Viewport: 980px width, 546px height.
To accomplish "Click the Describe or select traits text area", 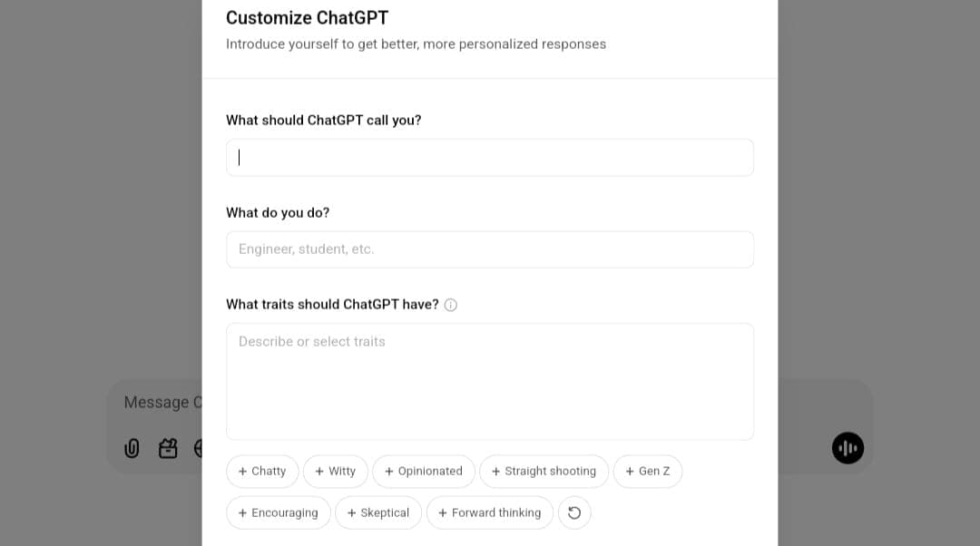I will pos(490,381).
